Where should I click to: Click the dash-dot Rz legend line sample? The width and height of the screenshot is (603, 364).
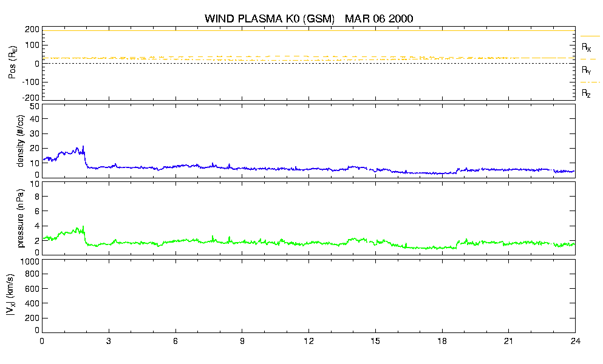coord(590,83)
